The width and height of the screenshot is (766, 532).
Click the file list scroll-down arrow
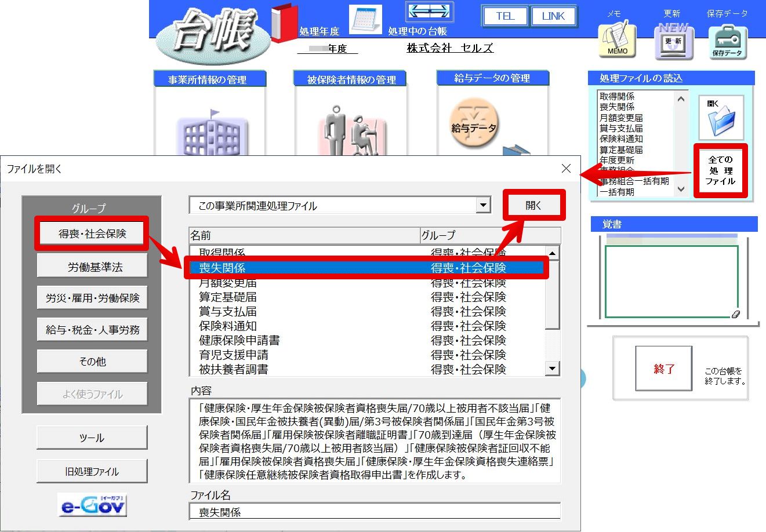(553, 369)
